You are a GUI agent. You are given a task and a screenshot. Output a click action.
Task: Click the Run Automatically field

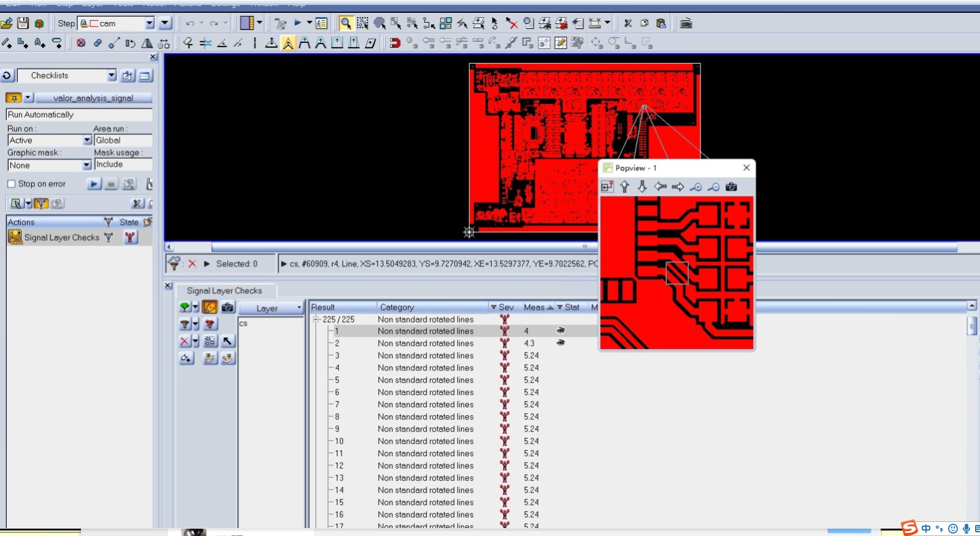pos(79,115)
